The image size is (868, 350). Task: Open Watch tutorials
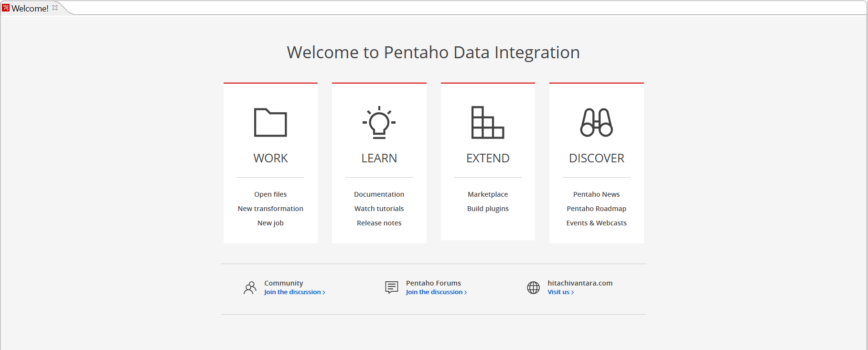click(x=379, y=209)
